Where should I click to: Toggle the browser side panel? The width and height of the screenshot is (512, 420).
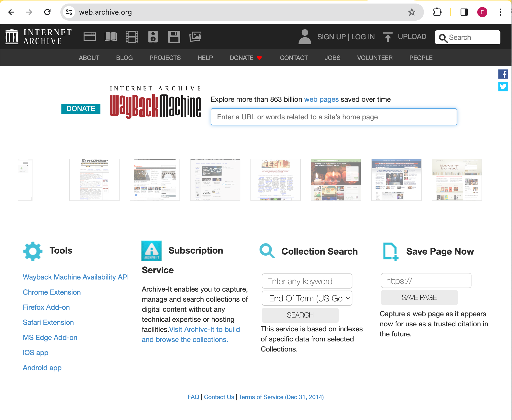[x=464, y=12]
